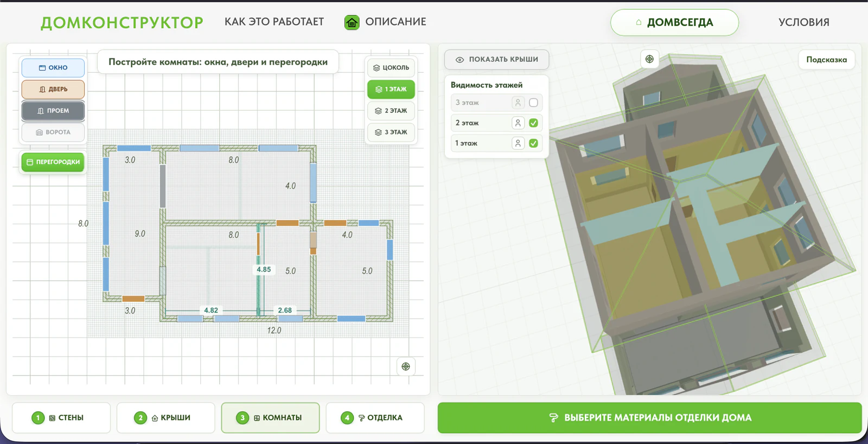Click the green house icon beside ОПИСАНИЕ
This screenshot has height=444, width=868.
point(352,22)
